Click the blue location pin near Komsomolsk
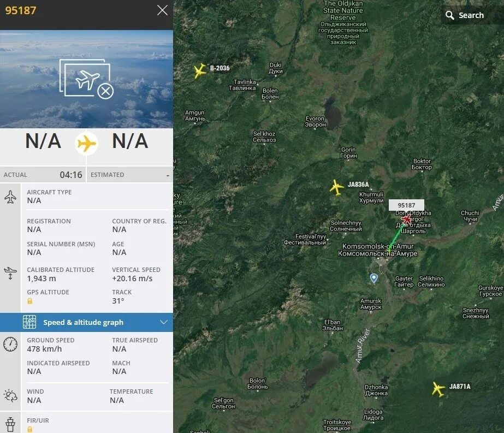Viewport: 504px width, 433px height. pos(373,278)
